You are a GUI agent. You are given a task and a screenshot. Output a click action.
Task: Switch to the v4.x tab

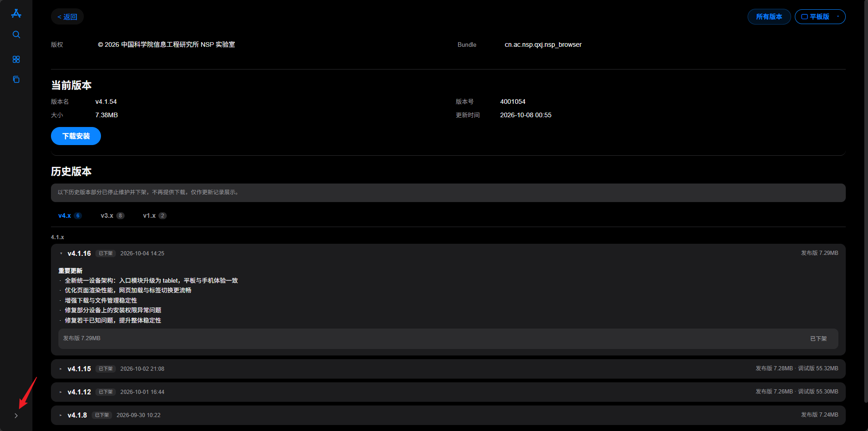click(x=69, y=215)
